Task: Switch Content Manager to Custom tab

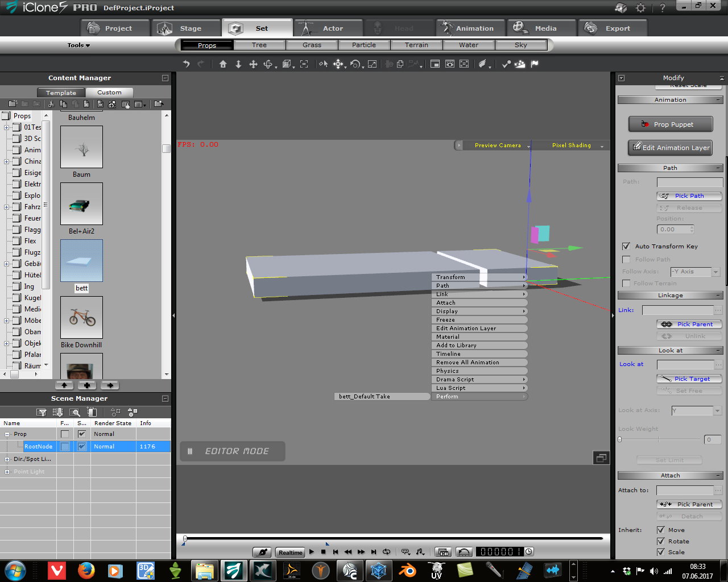Action: (x=109, y=93)
